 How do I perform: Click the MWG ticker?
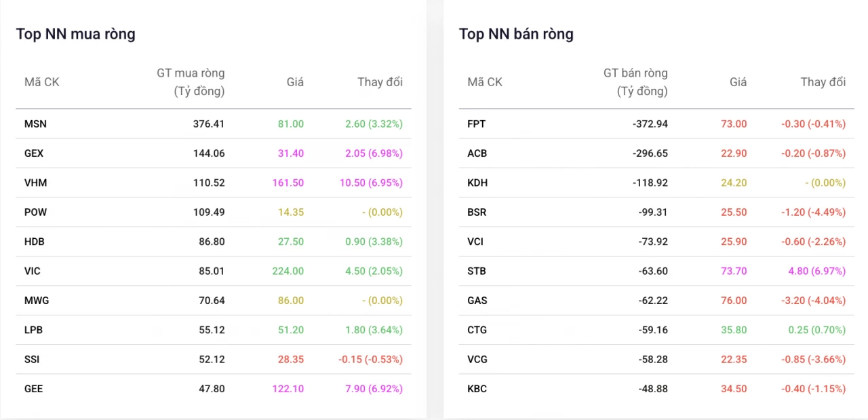[37, 301]
